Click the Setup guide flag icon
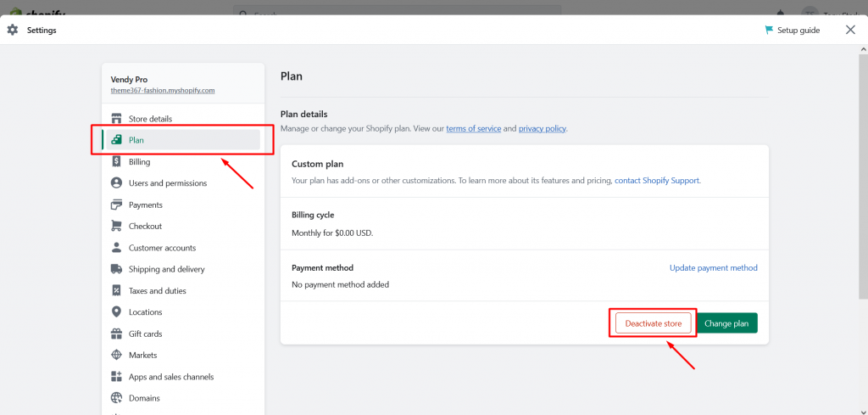Image resolution: width=868 pixels, height=415 pixels. pos(769,30)
